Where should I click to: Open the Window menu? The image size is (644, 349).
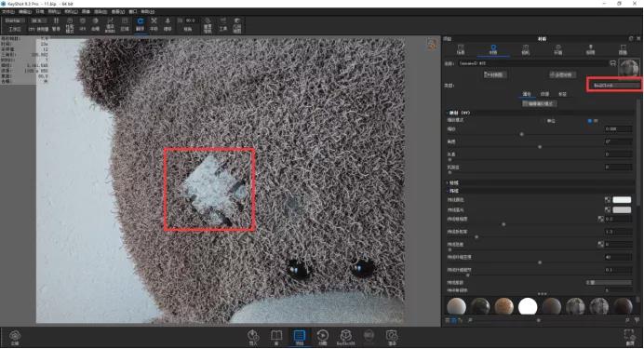tap(133, 11)
